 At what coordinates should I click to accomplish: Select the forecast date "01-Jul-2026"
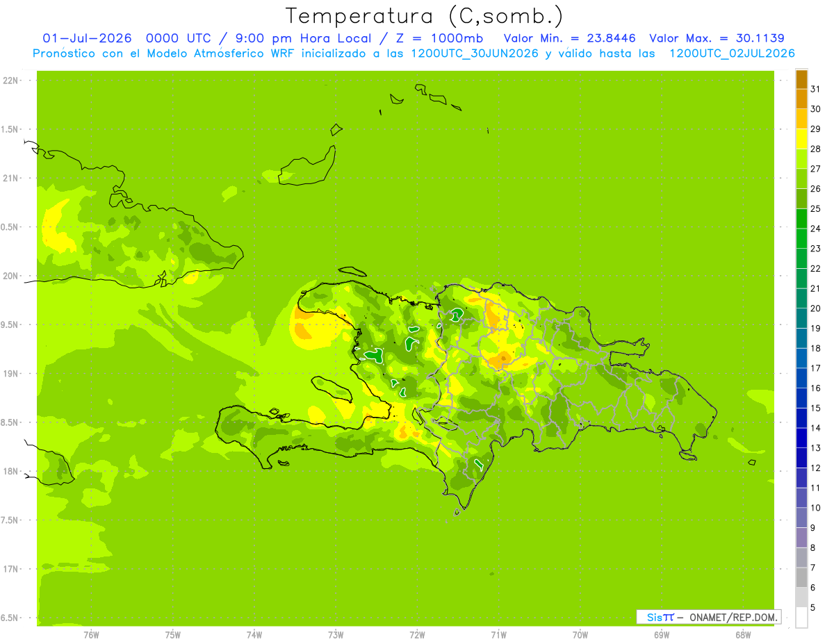[x=87, y=38]
